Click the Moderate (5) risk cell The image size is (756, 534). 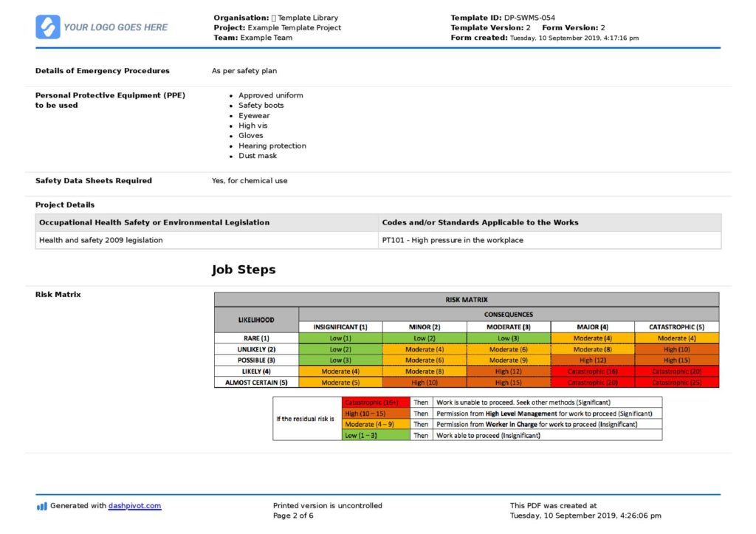coord(340,383)
